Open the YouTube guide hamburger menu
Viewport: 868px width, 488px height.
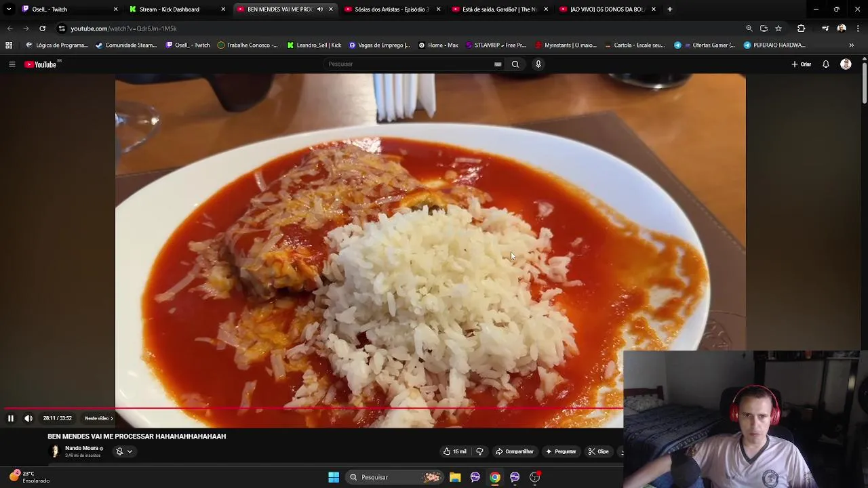(x=12, y=64)
